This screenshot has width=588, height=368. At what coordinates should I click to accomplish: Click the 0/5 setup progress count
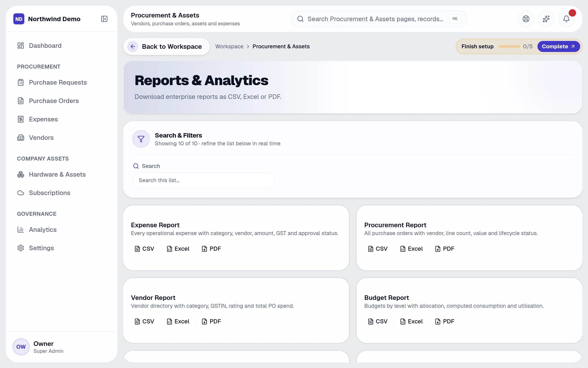(x=528, y=46)
